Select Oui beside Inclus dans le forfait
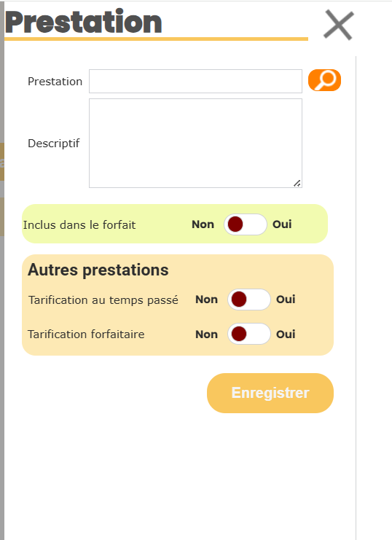The height and width of the screenshot is (540, 392). (x=282, y=224)
